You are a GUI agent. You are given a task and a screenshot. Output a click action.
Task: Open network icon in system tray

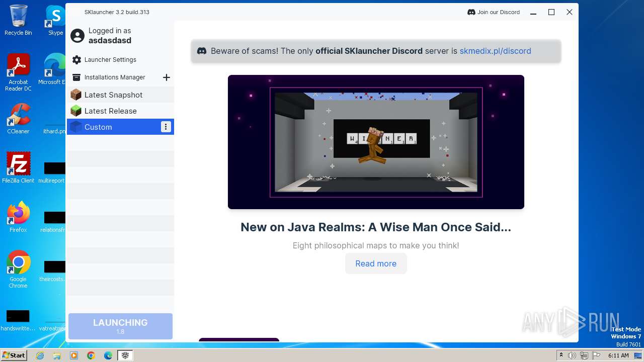pyautogui.click(x=584, y=355)
